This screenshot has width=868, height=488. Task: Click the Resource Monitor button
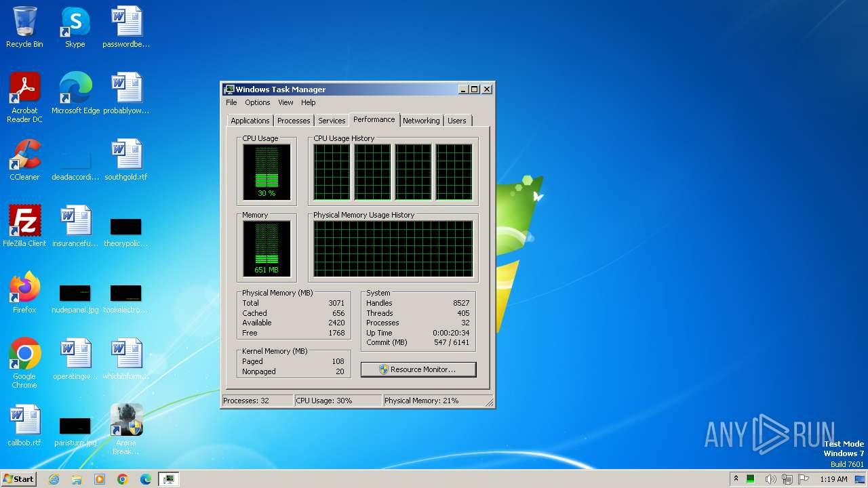[x=418, y=369]
